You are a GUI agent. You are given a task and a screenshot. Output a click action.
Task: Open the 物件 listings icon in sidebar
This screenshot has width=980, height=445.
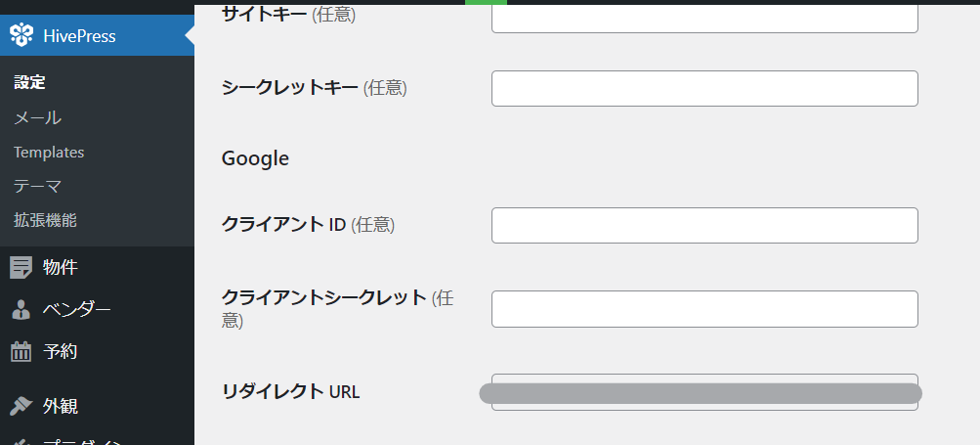coord(21,267)
